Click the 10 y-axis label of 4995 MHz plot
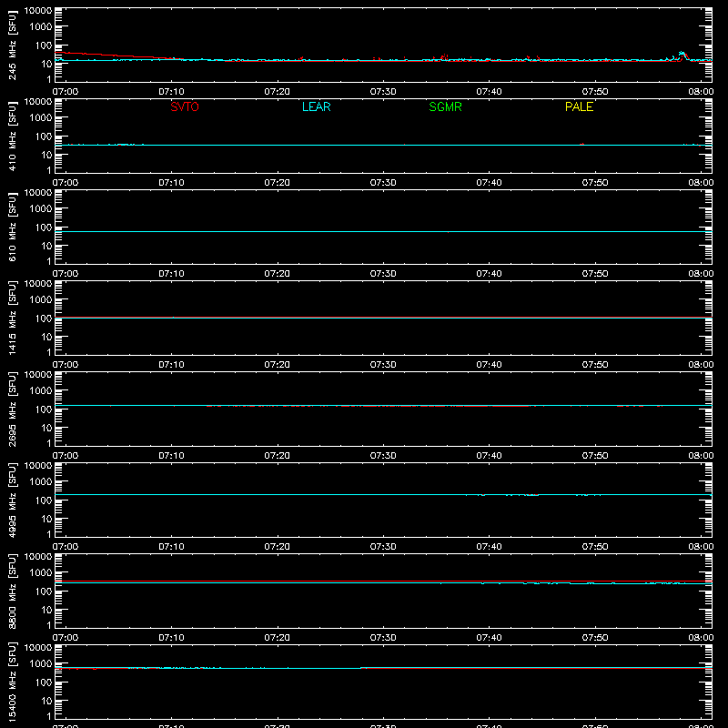The height and width of the screenshot is (728, 728). 46,519
